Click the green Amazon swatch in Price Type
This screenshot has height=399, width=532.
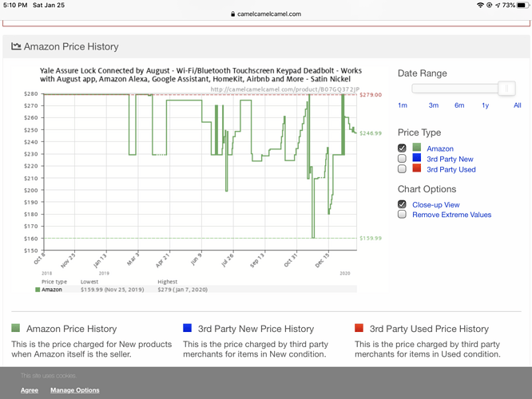pyautogui.click(x=417, y=147)
